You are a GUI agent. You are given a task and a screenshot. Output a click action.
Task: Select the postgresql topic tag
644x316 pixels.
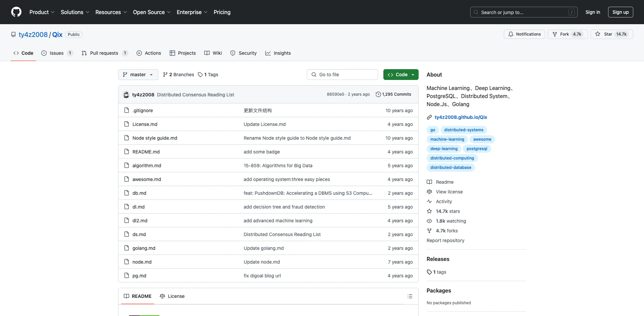click(477, 149)
